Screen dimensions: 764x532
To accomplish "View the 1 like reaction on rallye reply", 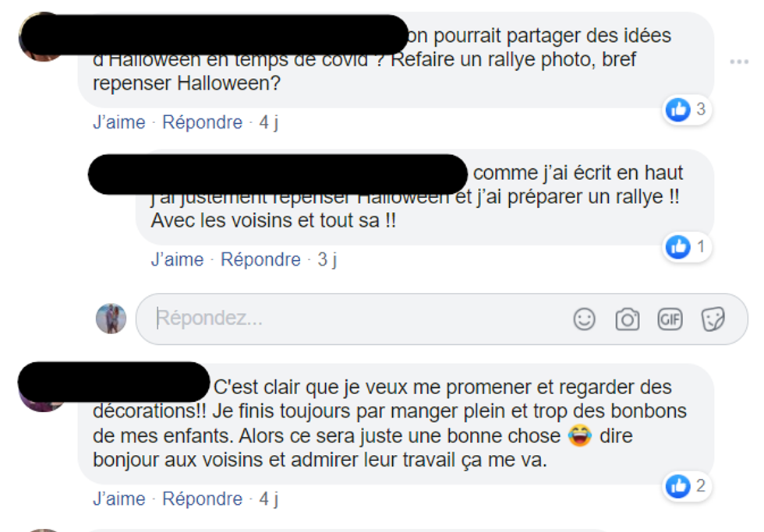I will 687,247.
